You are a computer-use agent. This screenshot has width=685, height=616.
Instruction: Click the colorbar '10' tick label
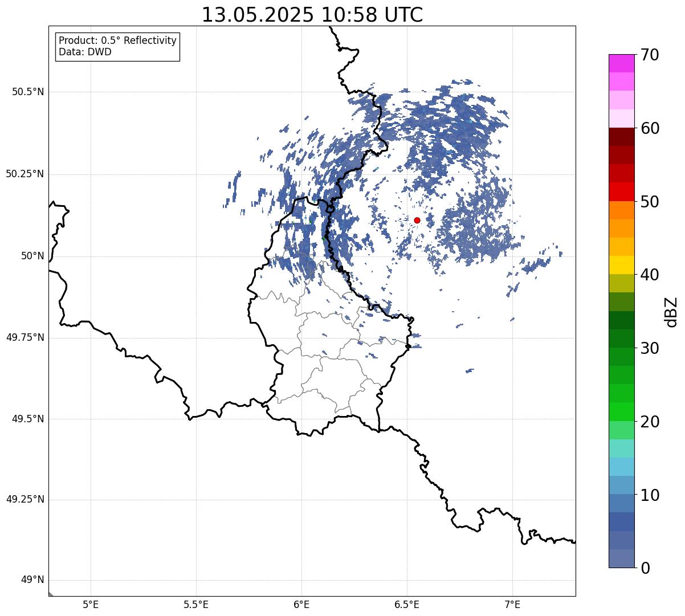click(x=650, y=495)
